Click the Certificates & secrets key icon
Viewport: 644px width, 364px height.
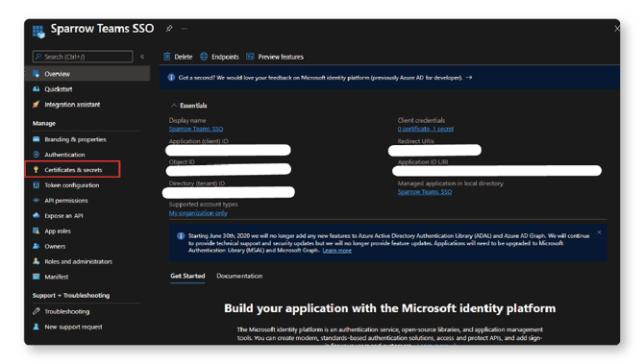coord(37,170)
